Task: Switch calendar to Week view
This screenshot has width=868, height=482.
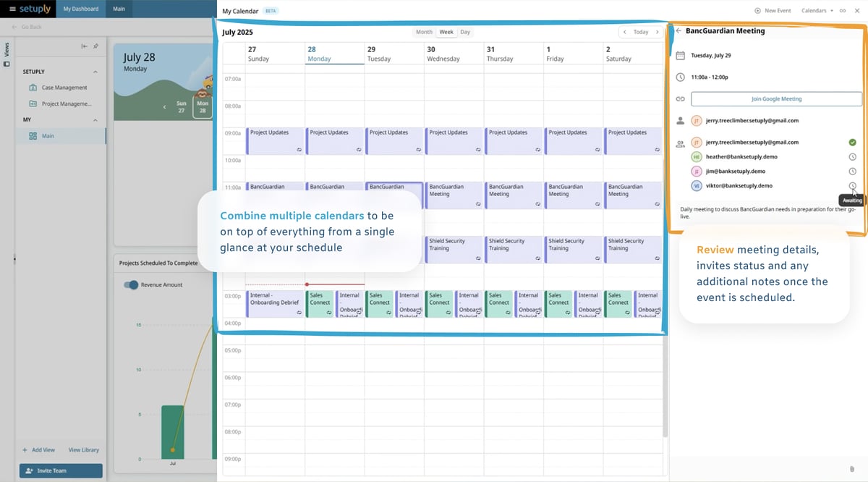Action: point(446,32)
